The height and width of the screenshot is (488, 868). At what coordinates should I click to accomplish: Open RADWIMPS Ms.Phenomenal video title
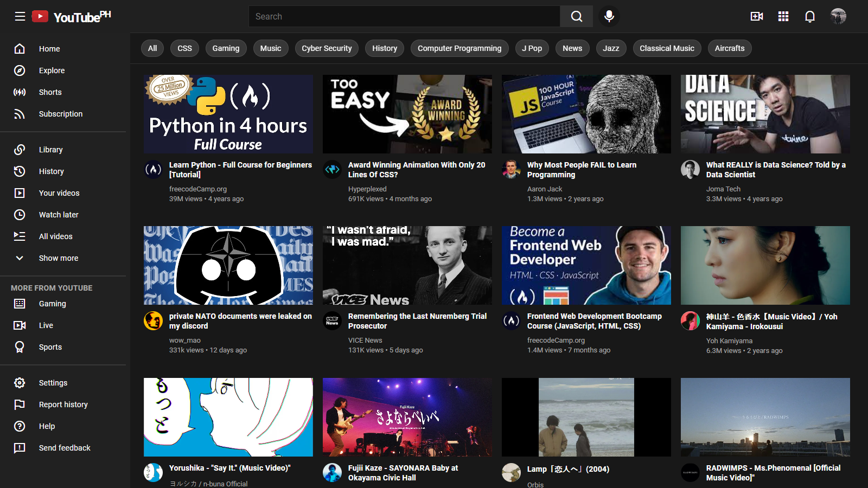[773, 473]
